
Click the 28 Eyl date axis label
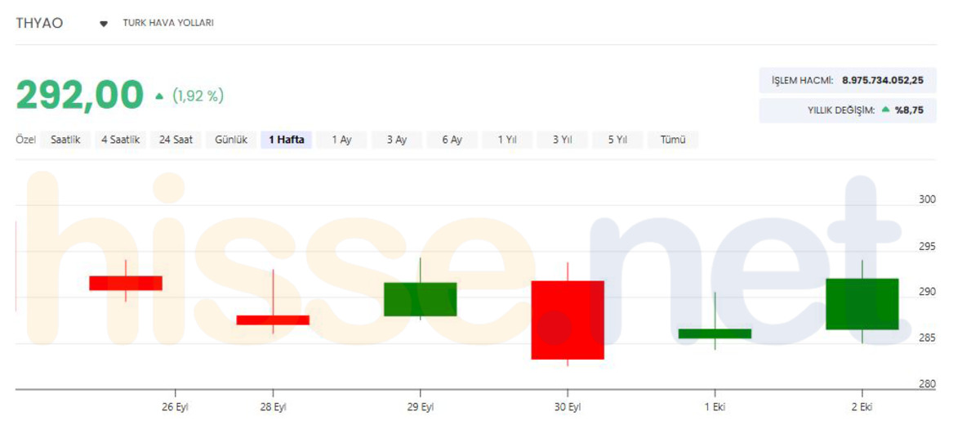(273, 407)
